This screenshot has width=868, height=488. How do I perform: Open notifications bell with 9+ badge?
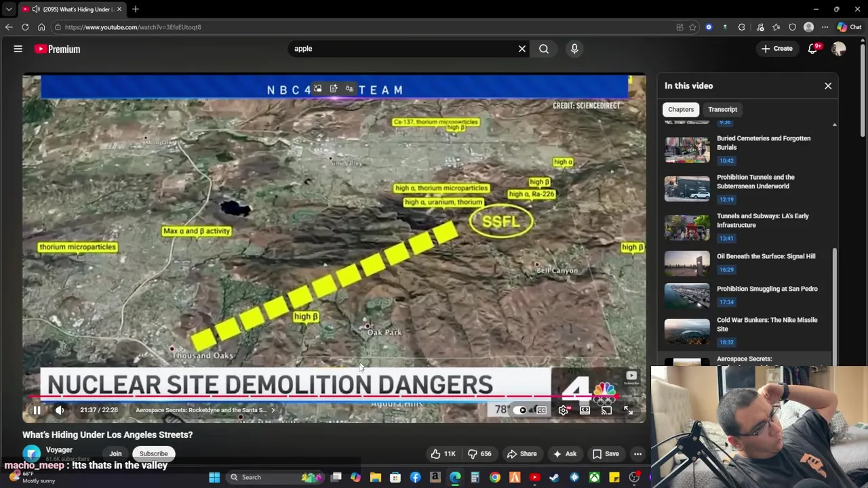pos(813,49)
